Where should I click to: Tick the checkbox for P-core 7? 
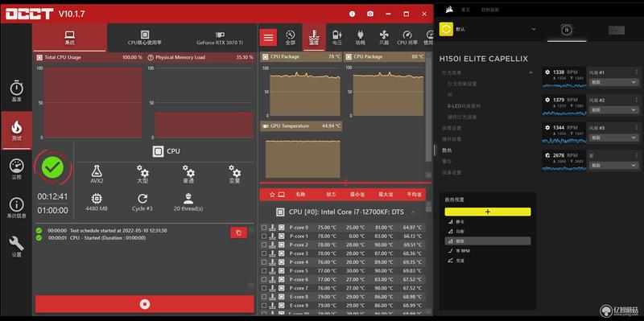click(x=264, y=288)
